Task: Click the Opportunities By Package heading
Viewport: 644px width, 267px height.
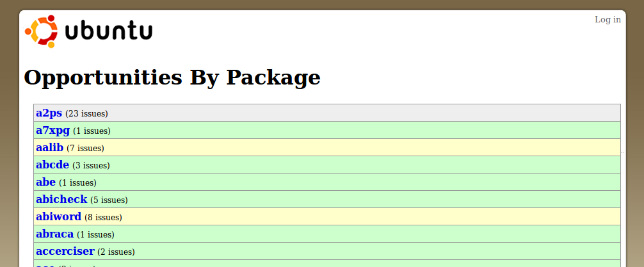Action: pyautogui.click(x=172, y=77)
